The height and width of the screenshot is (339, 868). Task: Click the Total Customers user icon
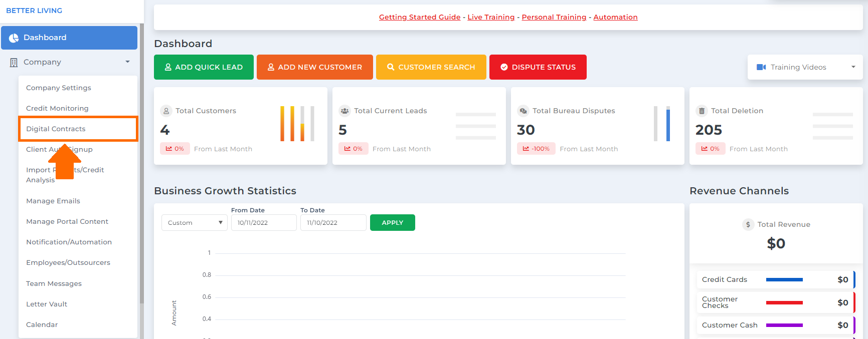[x=166, y=111]
